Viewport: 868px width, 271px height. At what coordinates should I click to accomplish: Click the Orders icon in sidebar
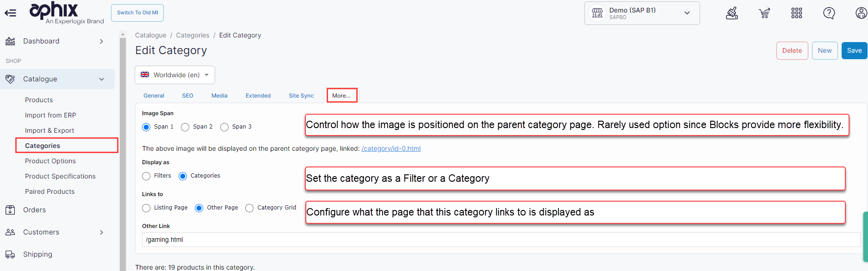click(10, 210)
